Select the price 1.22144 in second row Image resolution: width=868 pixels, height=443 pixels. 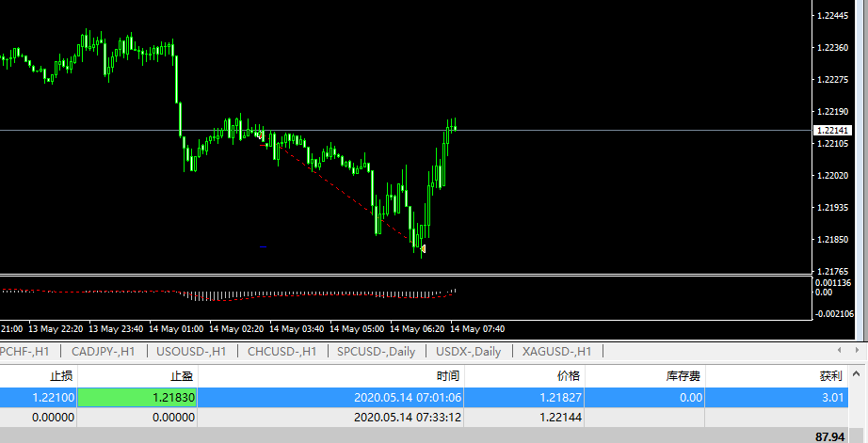[x=561, y=417]
